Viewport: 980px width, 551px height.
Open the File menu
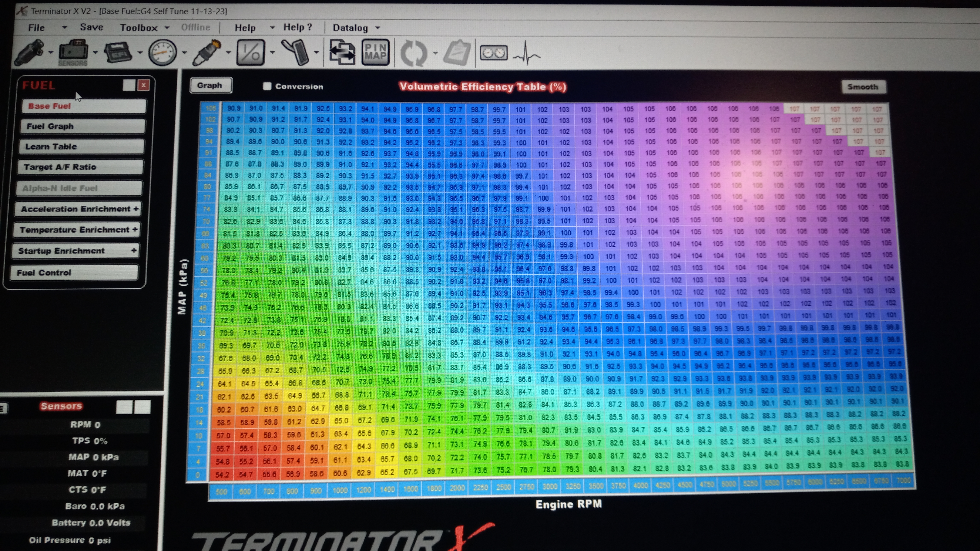pos(37,28)
